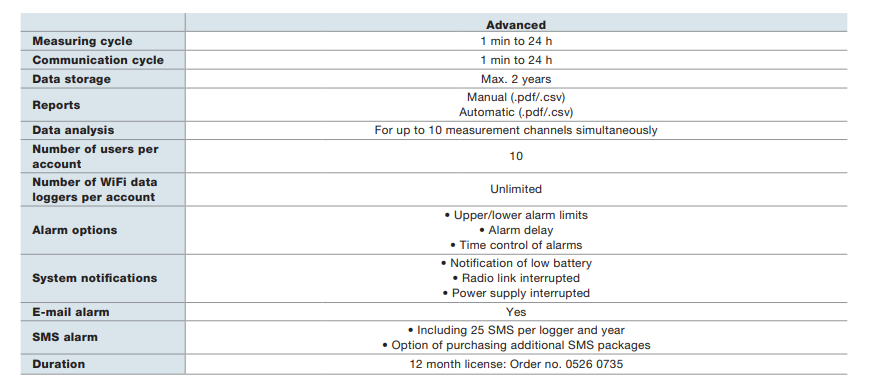The image size is (882, 382).
Task: Click Manual (.pdf/.csv) text
Action: 516,97
